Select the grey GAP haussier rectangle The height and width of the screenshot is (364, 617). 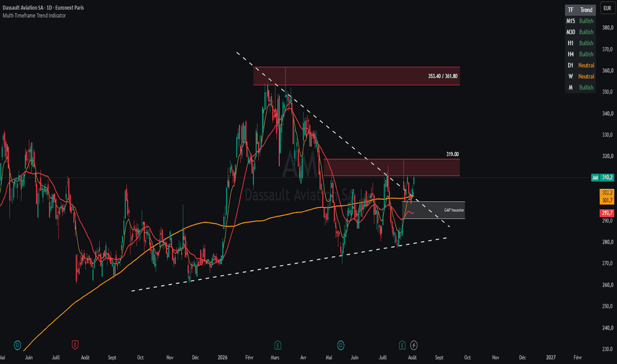click(433, 210)
